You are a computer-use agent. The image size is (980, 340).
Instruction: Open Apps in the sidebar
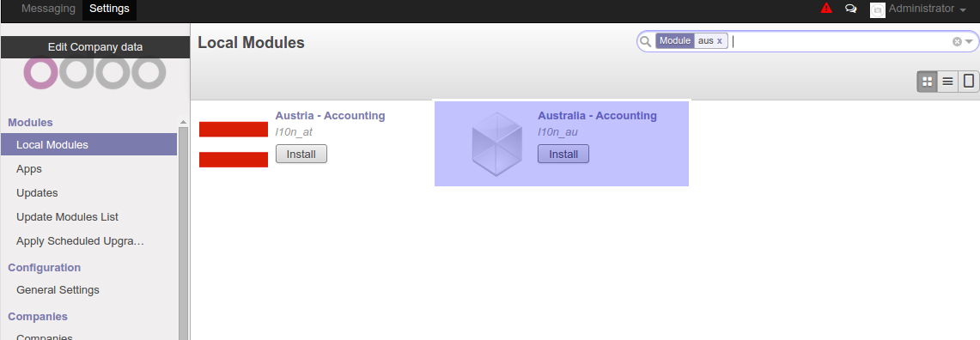(x=28, y=169)
